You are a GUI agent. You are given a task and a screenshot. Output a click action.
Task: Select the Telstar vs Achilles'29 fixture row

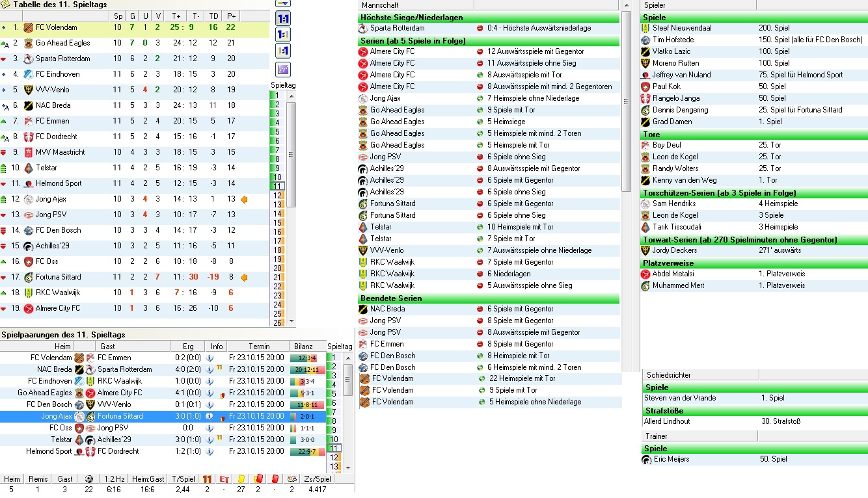(x=163, y=439)
